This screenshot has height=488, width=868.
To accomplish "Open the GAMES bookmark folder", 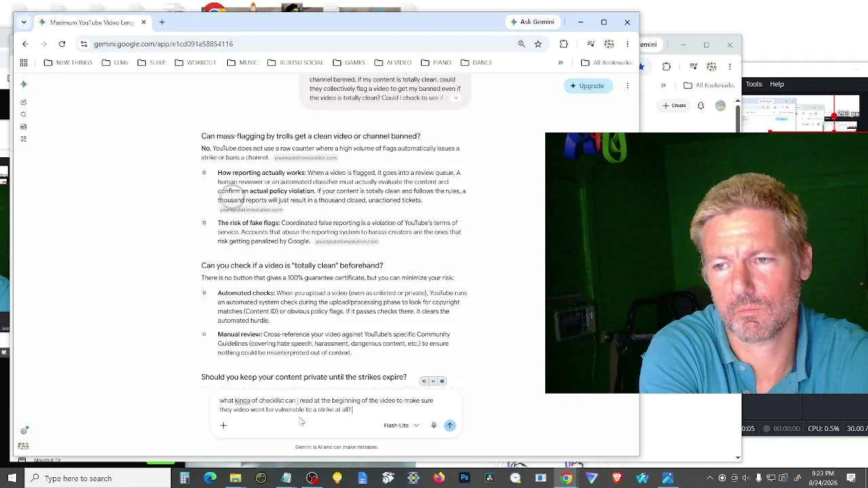I will tap(349, 62).
